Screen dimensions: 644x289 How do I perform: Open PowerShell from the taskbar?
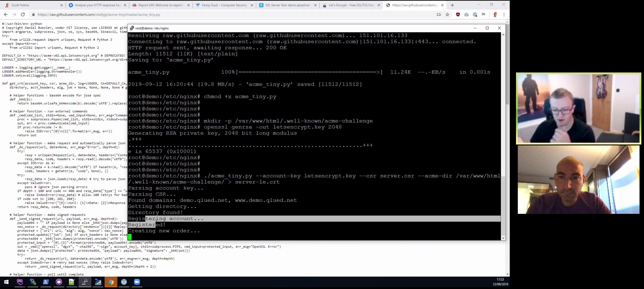[46, 282]
